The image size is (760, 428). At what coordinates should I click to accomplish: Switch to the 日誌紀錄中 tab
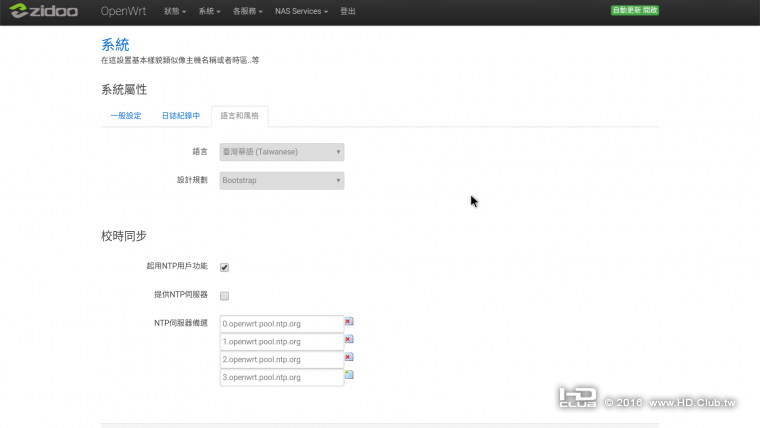181,116
